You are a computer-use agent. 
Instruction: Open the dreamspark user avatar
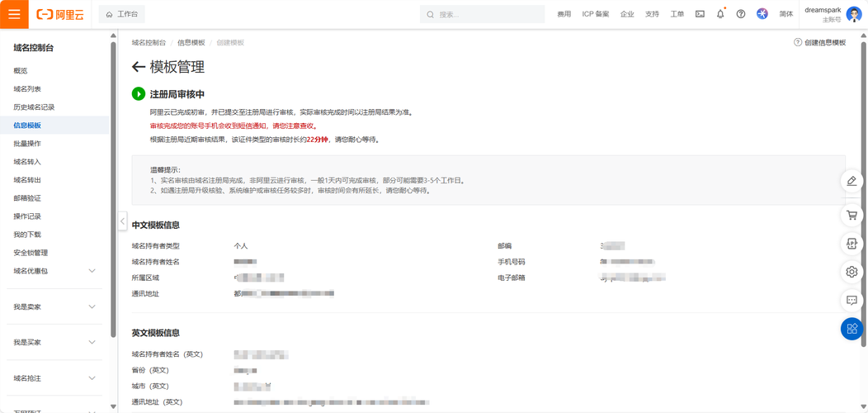pos(854,14)
